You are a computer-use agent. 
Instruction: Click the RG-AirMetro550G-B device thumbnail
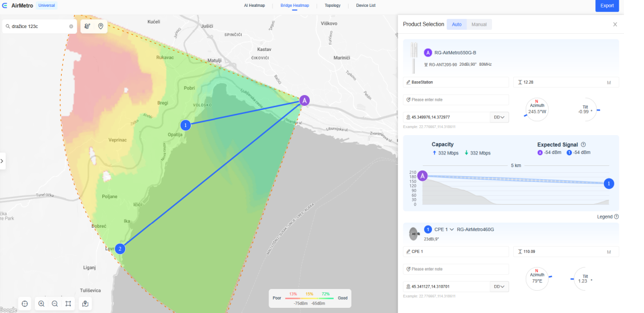[415, 57]
